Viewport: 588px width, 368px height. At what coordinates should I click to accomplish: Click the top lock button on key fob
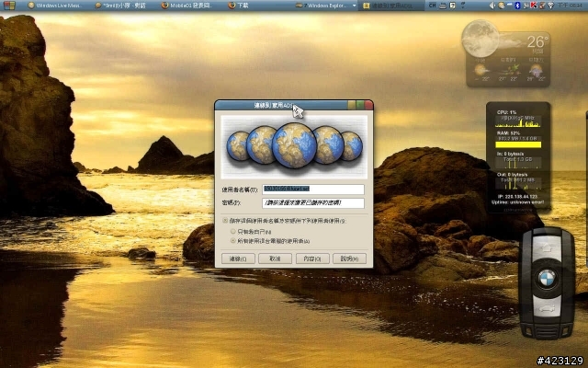547,247
